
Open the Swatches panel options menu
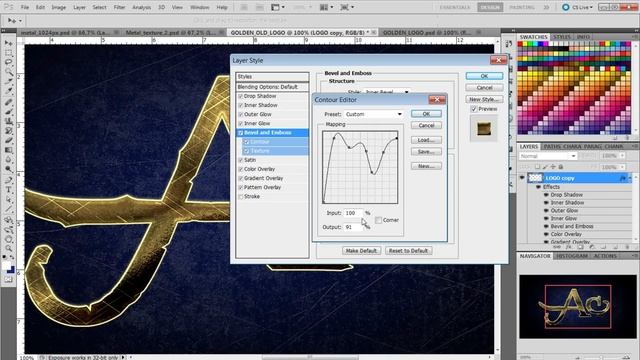coord(635,37)
